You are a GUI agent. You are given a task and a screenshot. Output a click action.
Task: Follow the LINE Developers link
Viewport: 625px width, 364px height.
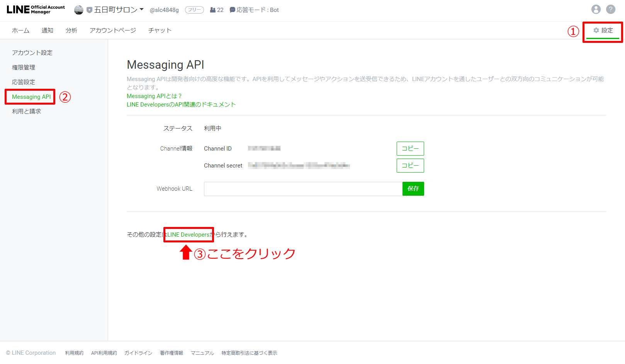tap(188, 235)
